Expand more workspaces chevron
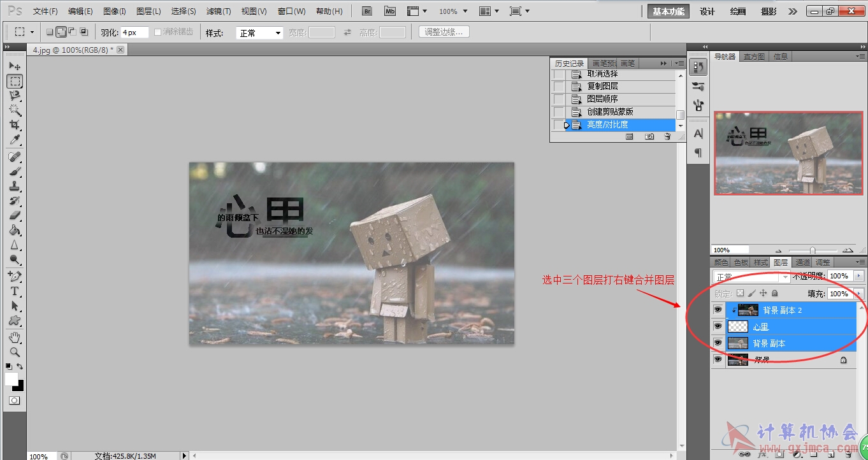This screenshot has height=460, width=868. [x=792, y=11]
